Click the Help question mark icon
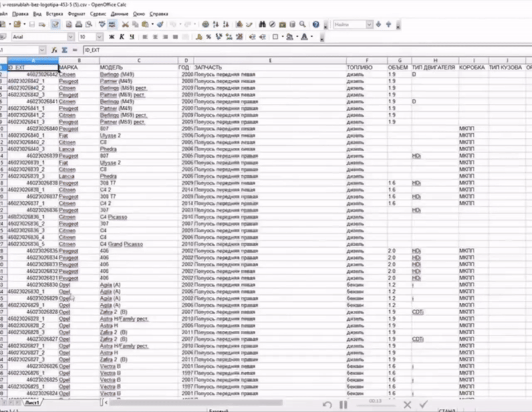The width and height of the screenshot is (532, 412). click(x=315, y=25)
